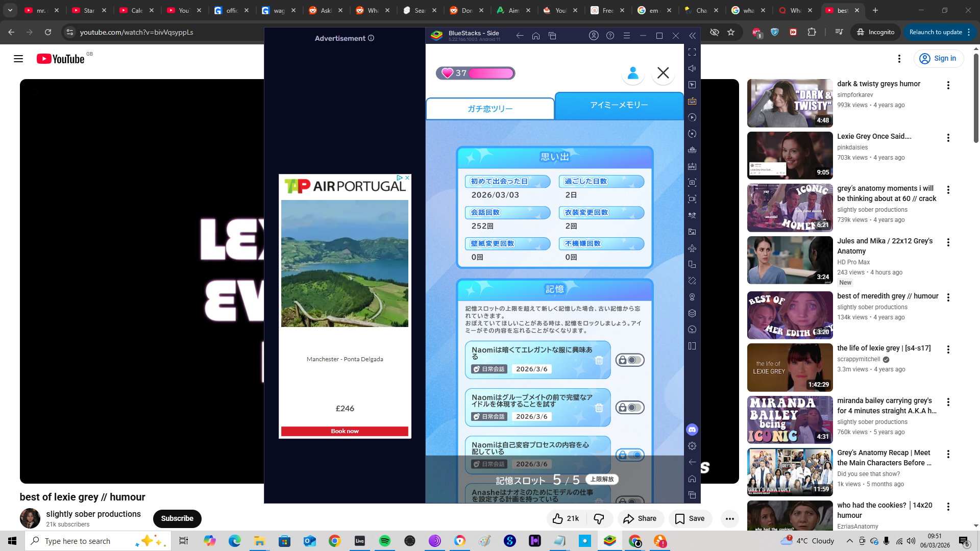Click the BlueStacks fullscreen icon

pyautogui.click(x=692, y=52)
